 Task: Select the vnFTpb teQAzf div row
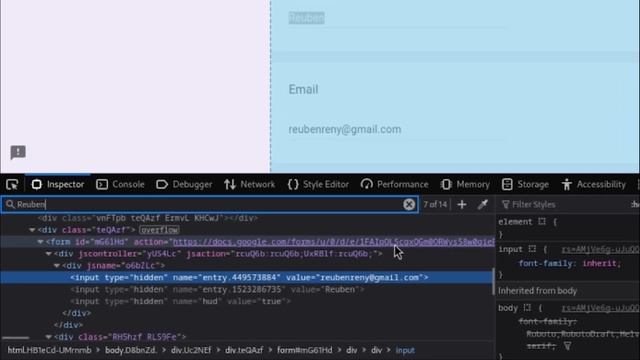[x=148, y=218]
